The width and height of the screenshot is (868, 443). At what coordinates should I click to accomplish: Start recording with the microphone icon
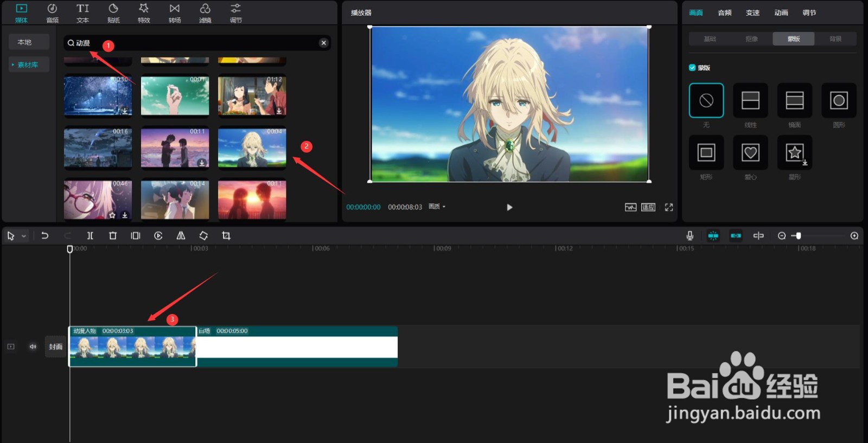click(690, 235)
